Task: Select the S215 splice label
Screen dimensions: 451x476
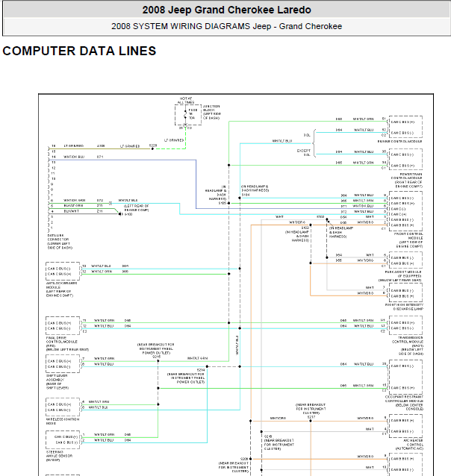Action: (x=156, y=357)
